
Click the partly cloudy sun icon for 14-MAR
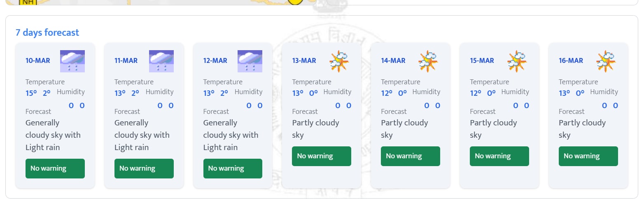(x=428, y=61)
